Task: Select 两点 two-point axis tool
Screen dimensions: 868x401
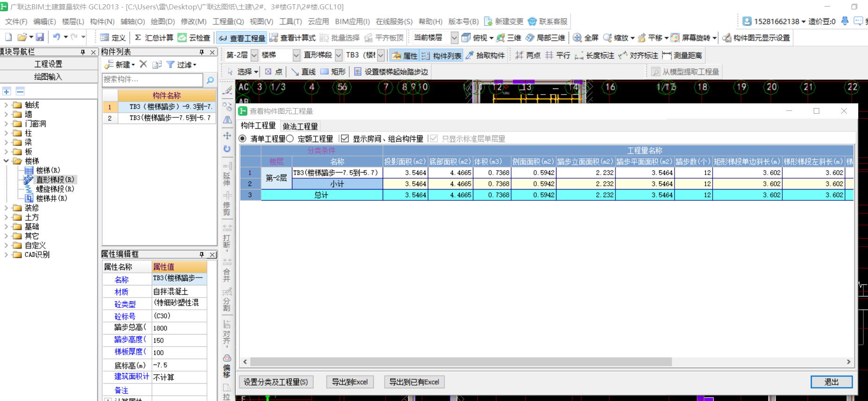Action: (528, 55)
